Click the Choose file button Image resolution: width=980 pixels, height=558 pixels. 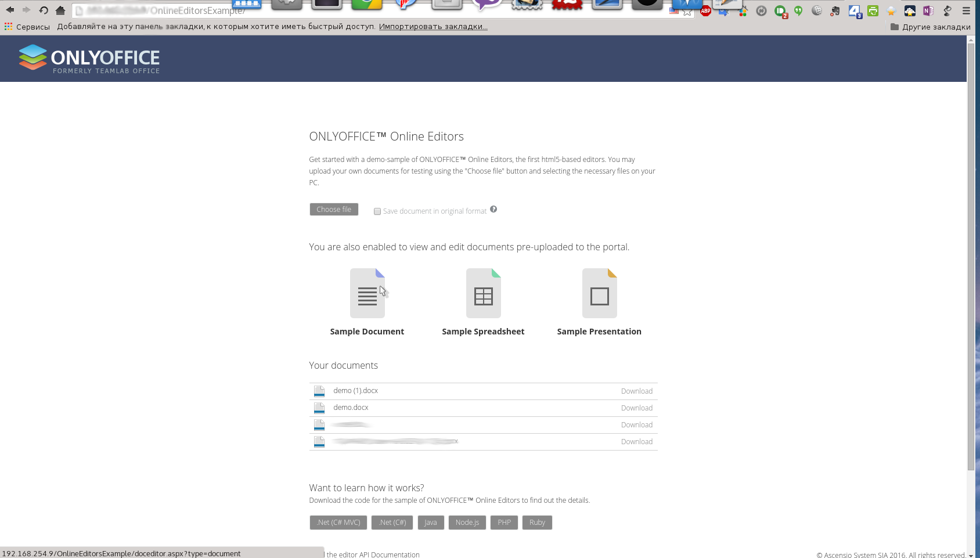(334, 210)
